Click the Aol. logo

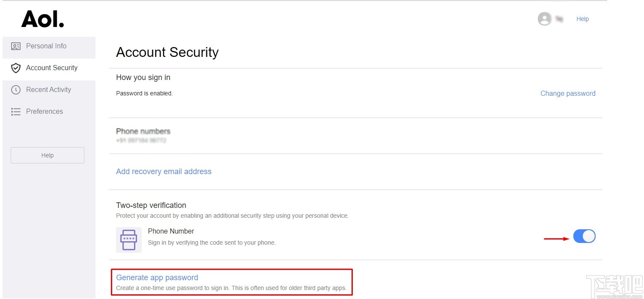42,19
